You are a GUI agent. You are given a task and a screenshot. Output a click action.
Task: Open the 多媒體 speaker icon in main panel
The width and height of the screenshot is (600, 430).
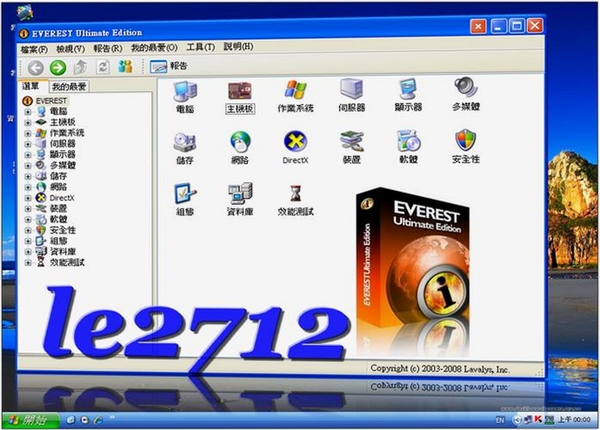click(x=466, y=94)
